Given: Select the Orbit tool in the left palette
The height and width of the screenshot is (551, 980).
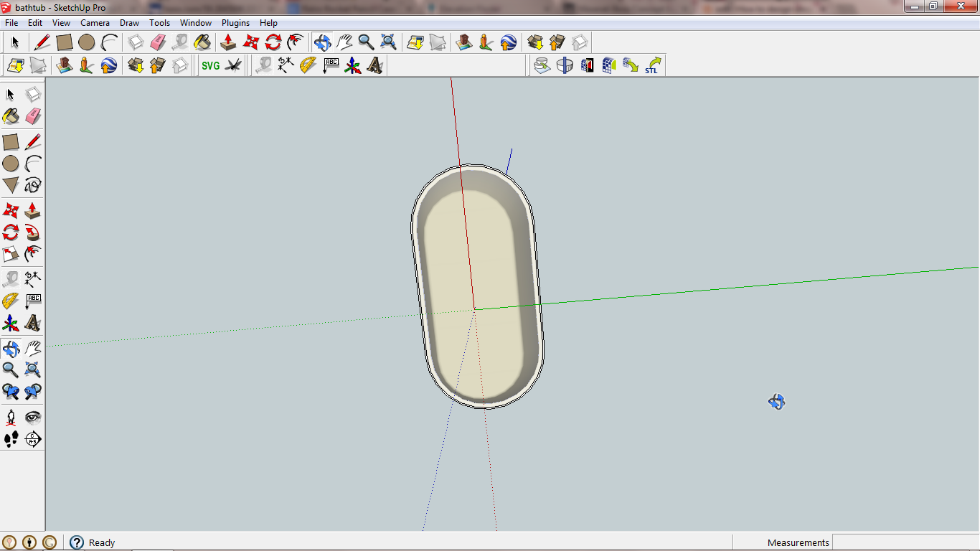Looking at the screenshot, I should [11, 349].
